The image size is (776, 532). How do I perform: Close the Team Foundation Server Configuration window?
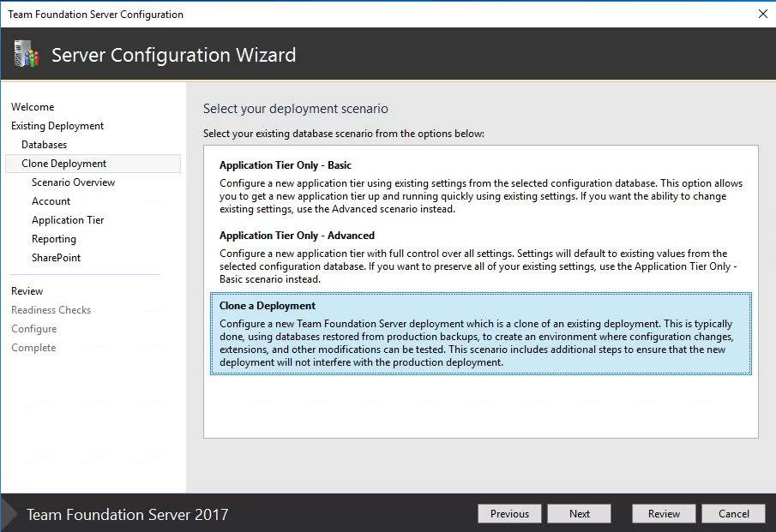[x=762, y=14]
